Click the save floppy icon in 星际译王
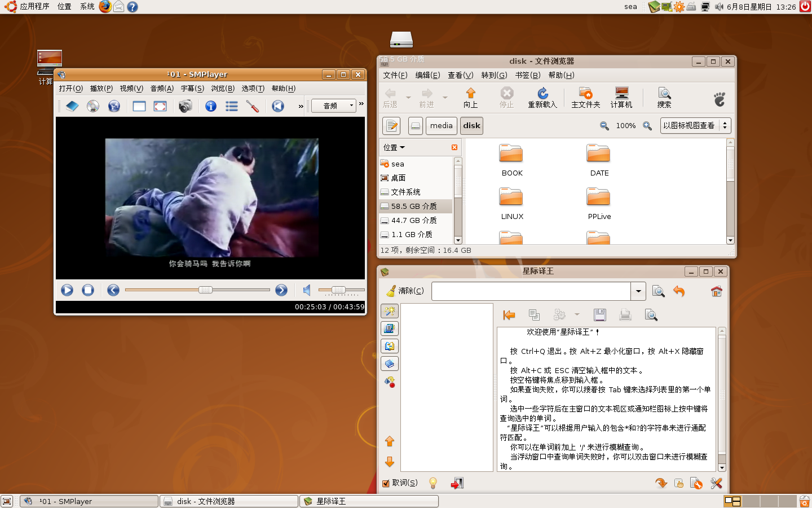Screen dimensions: 812x508 tap(599, 315)
